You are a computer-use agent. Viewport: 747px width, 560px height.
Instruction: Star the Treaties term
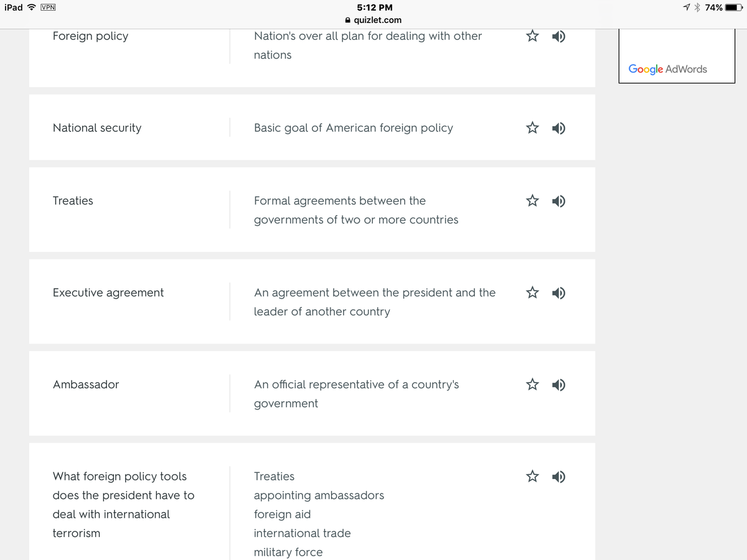pyautogui.click(x=532, y=201)
